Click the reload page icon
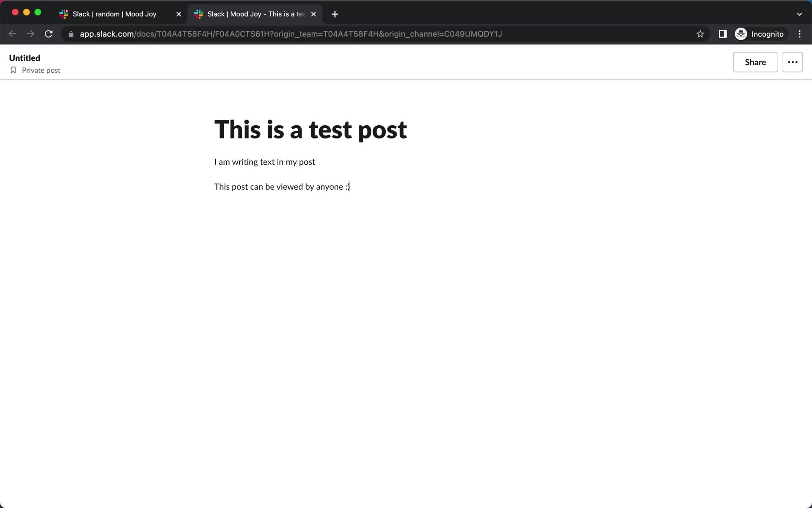 49,33
